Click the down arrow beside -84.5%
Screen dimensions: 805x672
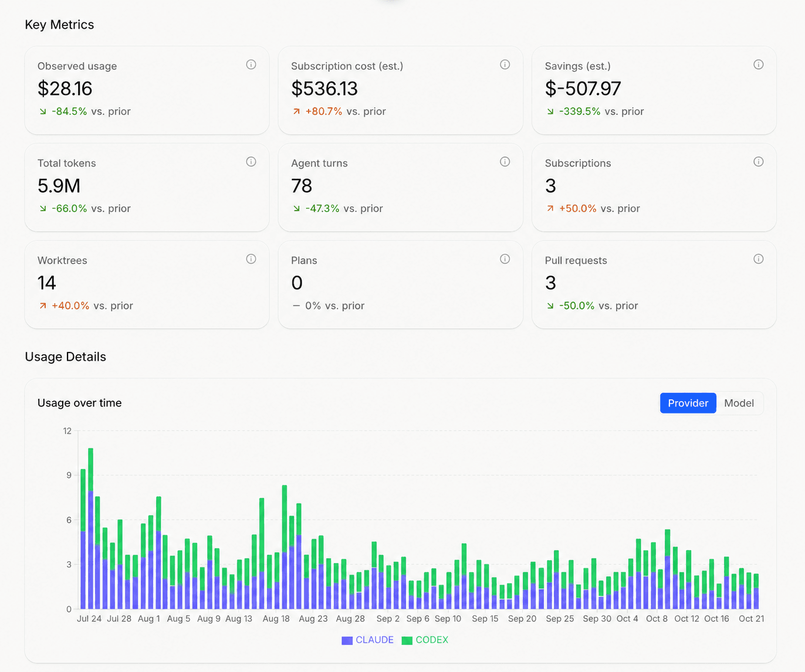pyautogui.click(x=43, y=111)
